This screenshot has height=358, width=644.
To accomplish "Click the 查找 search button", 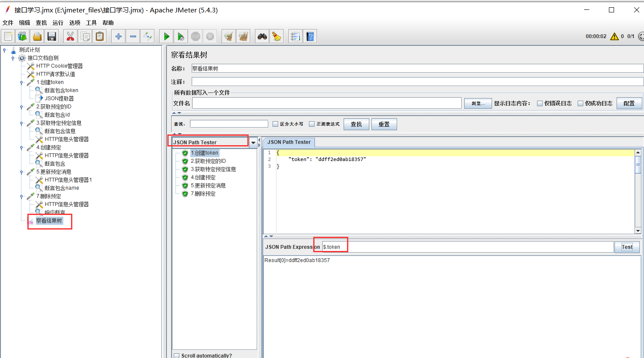I will (x=356, y=124).
